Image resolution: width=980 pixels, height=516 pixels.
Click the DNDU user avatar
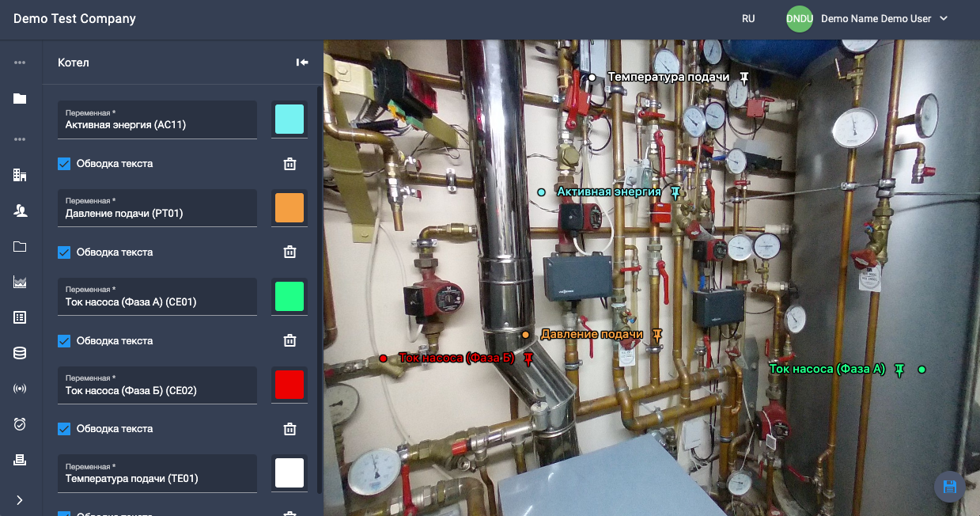coord(799,19)
